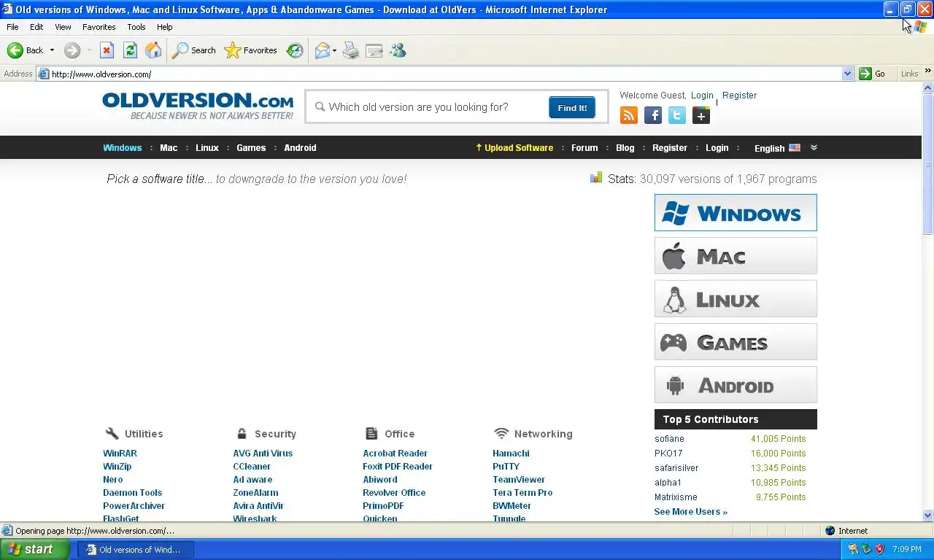Open the Edit menu
934x560 pixels.
[x=36, y=27]
